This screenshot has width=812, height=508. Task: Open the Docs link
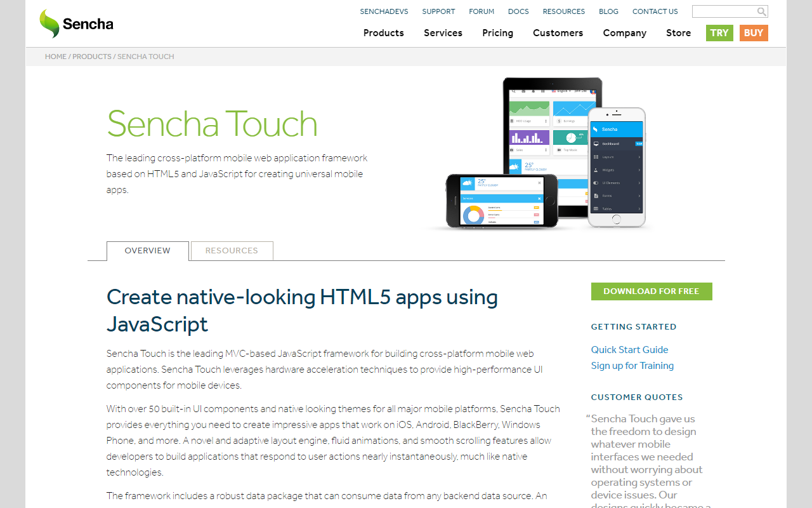click(518, 11)
